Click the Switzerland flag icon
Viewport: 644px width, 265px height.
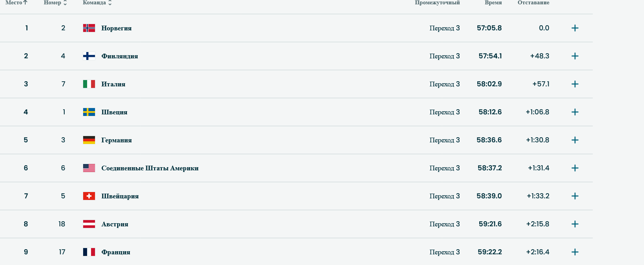(89, 196)
